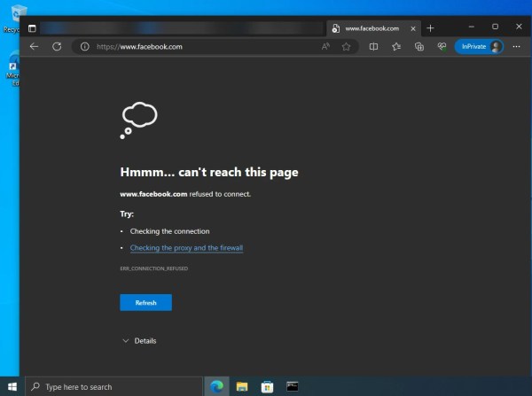Click the ERR_CONNECTION_REFUSED error text

click(154, 268)
